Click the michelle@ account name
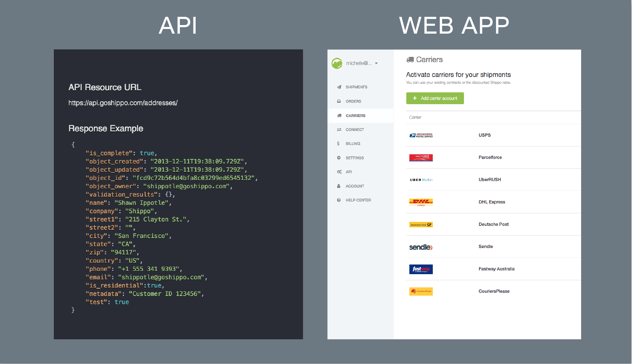This screenshot has width=632, height=364. click(x=359, y=63)
